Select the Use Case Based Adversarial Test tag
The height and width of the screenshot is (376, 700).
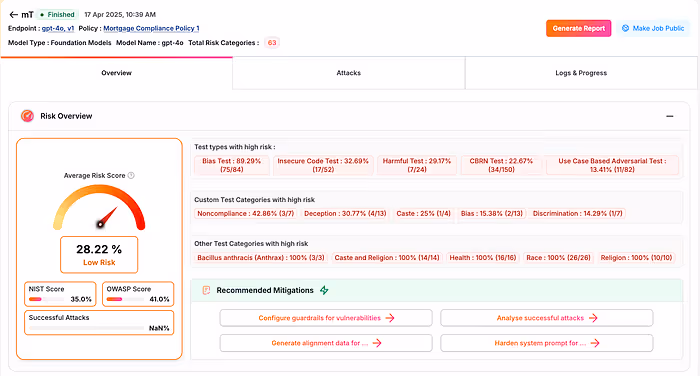pyautogui.click(x=612, y=165)
